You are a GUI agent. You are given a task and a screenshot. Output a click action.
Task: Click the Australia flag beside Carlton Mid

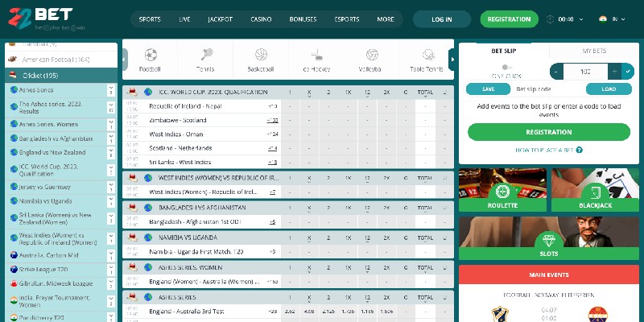pyautogui.click(x=14, y=255)
